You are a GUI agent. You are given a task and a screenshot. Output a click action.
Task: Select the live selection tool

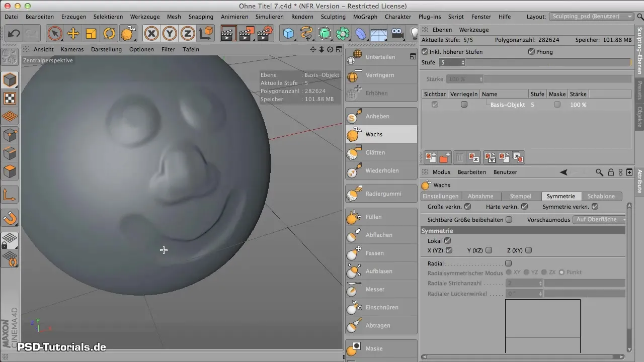tap(55, 34)
